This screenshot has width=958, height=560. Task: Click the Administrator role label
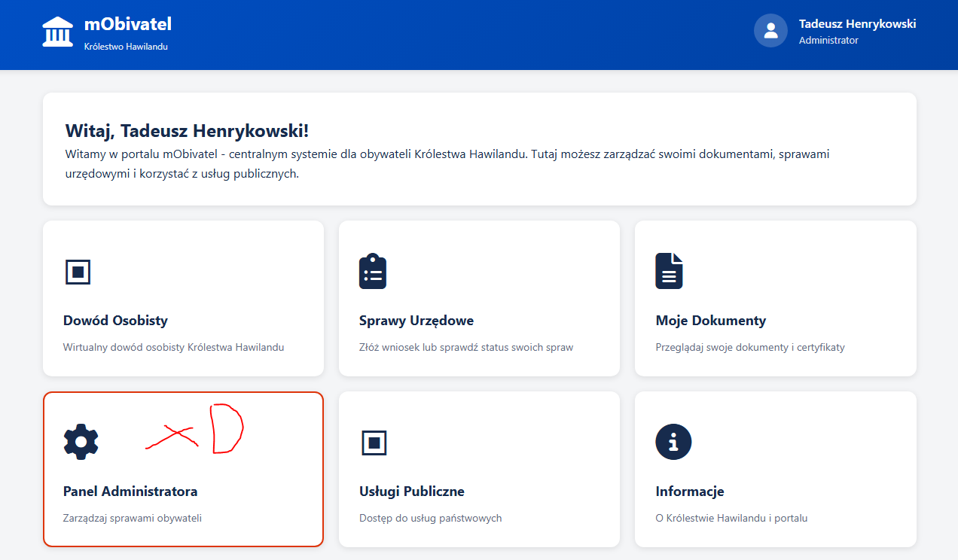coord(828,41)
